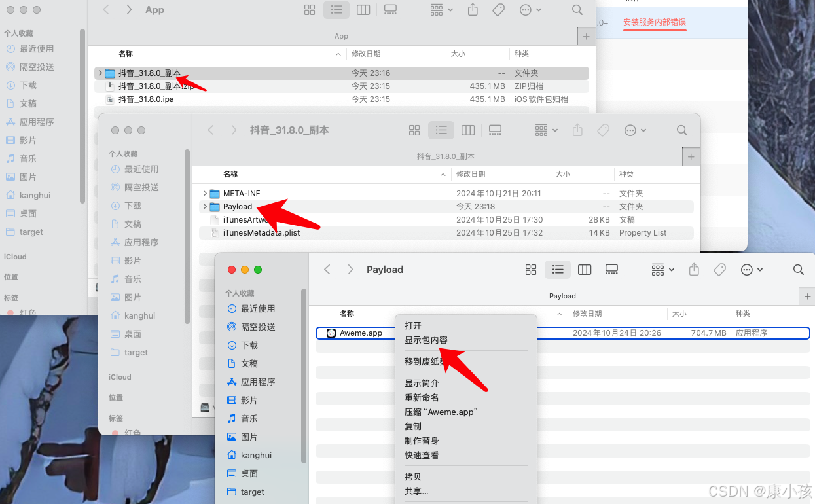Screen dimensions: 815x504
Task: Open 最近使用 in Payload window sidebar
Action: [x=251, y=308]
